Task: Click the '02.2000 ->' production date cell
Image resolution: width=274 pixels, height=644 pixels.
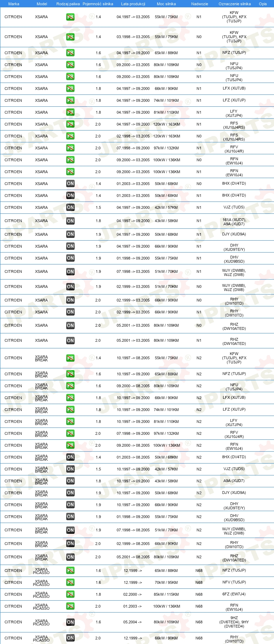Action: [132, 594]
